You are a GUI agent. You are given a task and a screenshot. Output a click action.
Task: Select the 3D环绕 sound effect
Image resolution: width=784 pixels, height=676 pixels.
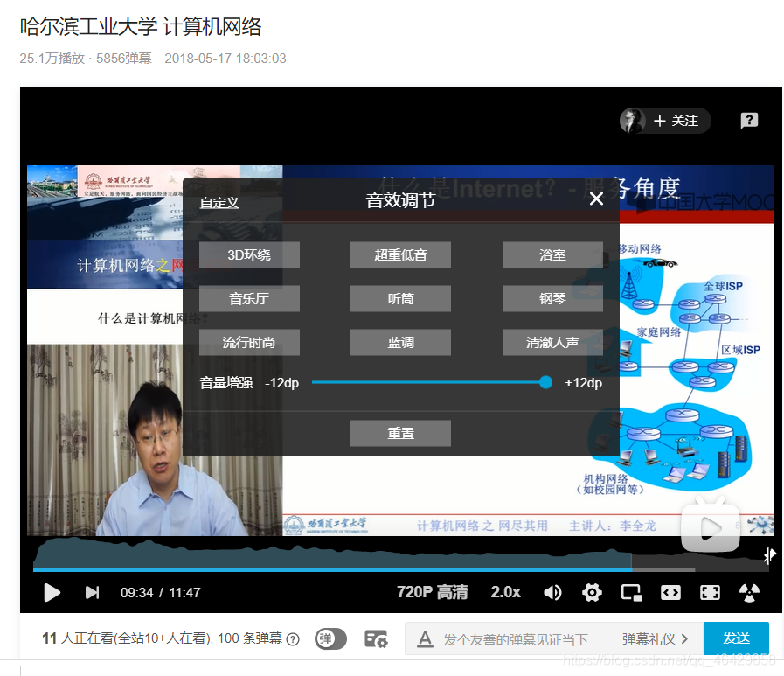click(249, 254)
